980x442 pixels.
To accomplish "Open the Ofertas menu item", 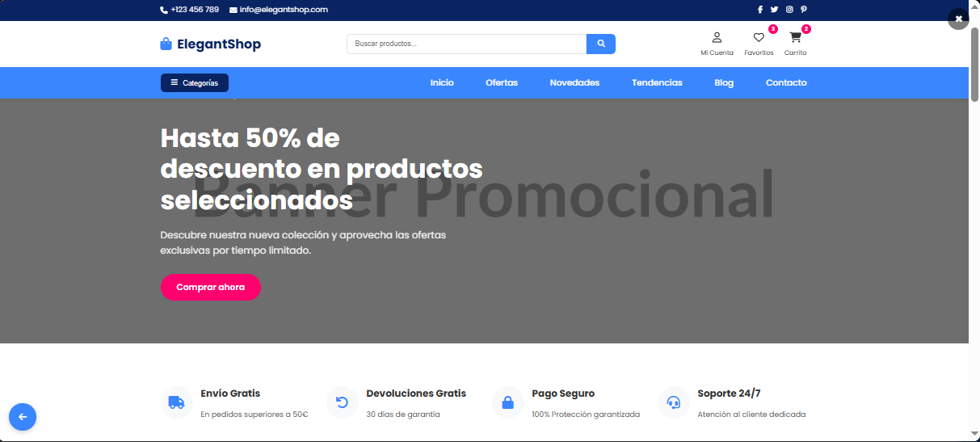I will (x=502, y=82).
